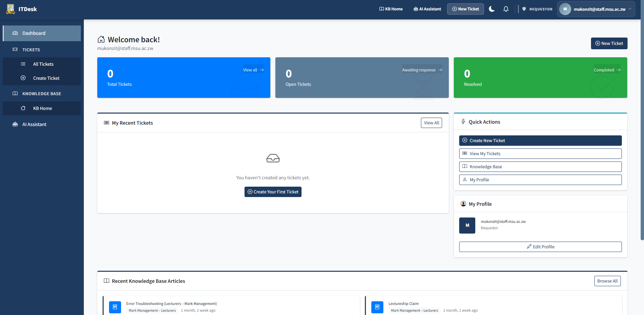Click the user avatar M in header
This screenshot has height=315, width=644.
click(565, 9)
